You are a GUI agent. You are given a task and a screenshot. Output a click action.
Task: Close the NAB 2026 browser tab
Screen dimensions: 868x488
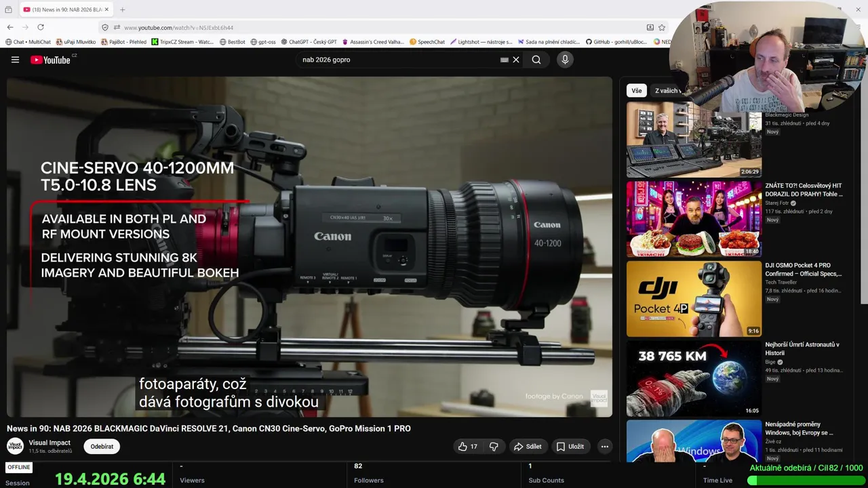point(106,9)
